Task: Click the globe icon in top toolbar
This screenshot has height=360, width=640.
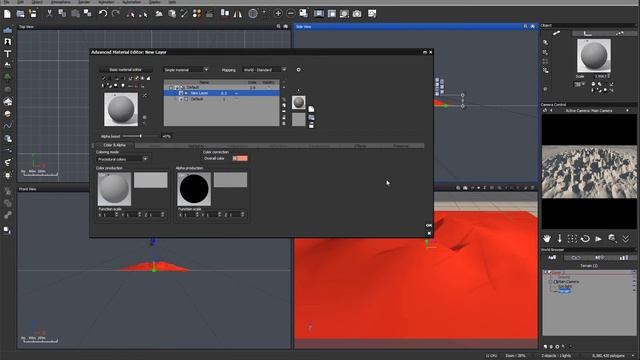Action: [253, 13]
